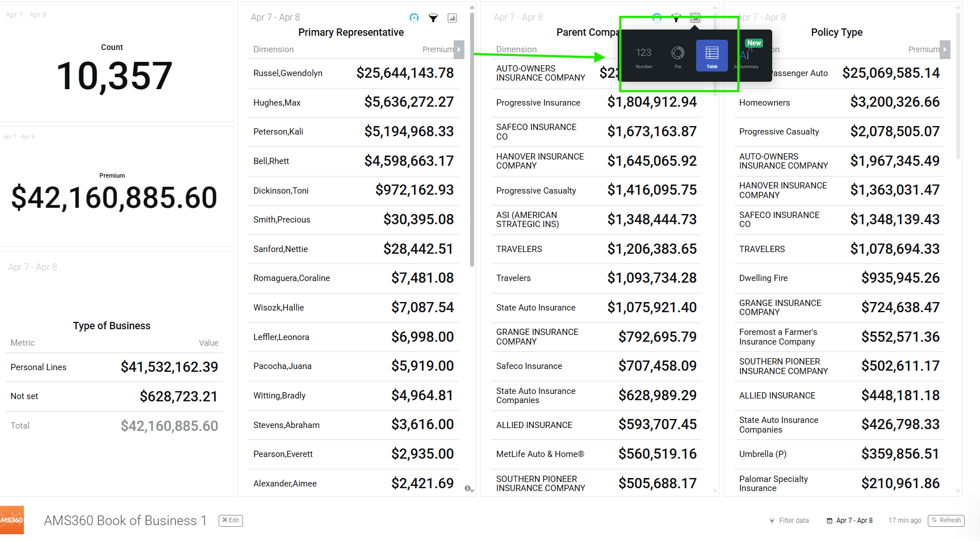The width and height of the screenshot is (980, 541).
Task: Click the AMS360 logo at the bottom-left
Action: pyautogui.click(x=12, y=520)
